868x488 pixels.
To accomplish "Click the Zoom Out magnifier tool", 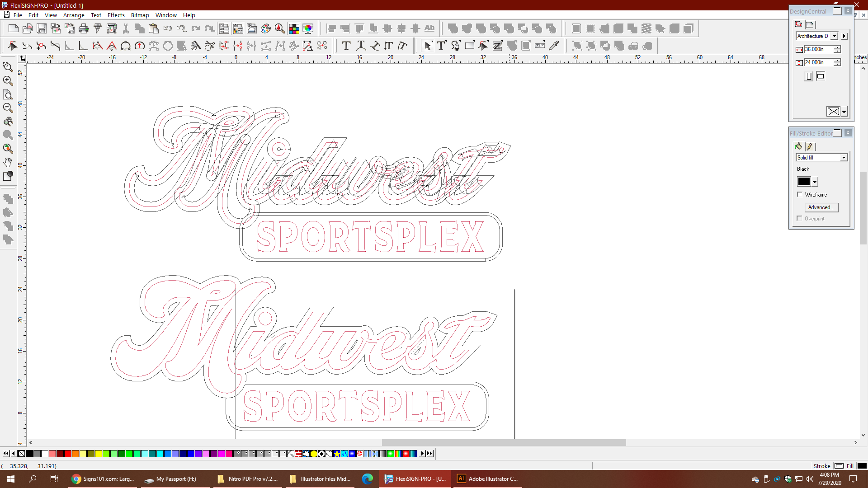I will pos(8,108).
